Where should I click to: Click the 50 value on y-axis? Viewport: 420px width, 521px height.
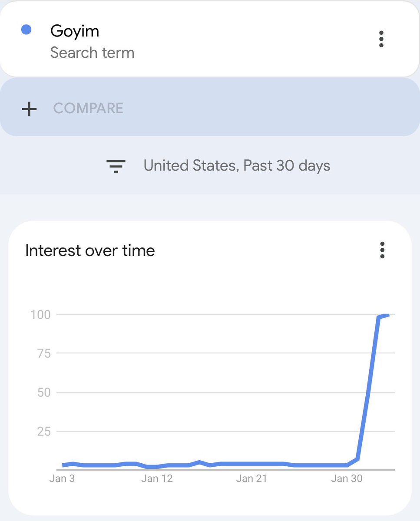[x=43, y=392]
